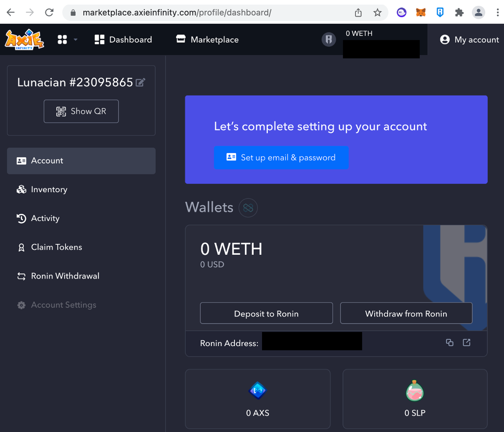Viewport: 504px width, 432px height.
Task: Click the Ronin wallet icon in header
Action: 329,40
